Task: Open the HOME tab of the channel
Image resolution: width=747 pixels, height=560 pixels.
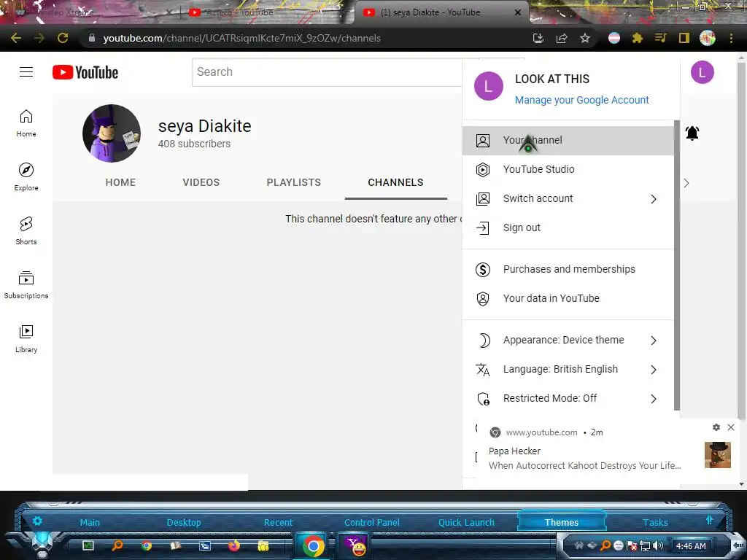Action: click(120, 182)
